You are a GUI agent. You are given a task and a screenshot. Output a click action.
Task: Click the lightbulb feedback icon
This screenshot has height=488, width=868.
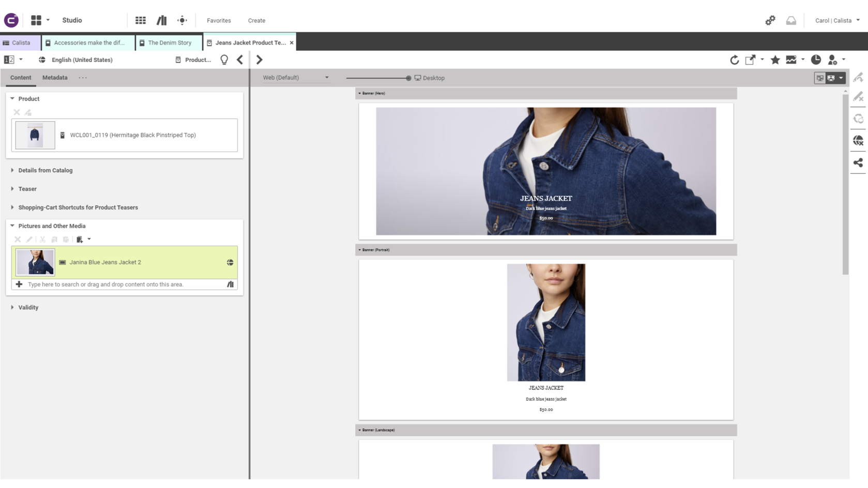[x=224, y=60]
